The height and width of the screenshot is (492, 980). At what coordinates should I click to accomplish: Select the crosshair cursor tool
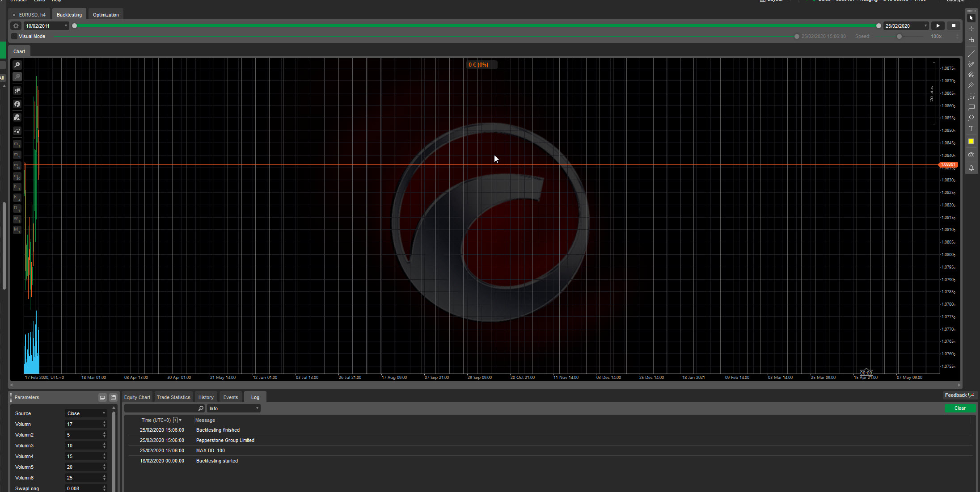[x=971, y=29]
